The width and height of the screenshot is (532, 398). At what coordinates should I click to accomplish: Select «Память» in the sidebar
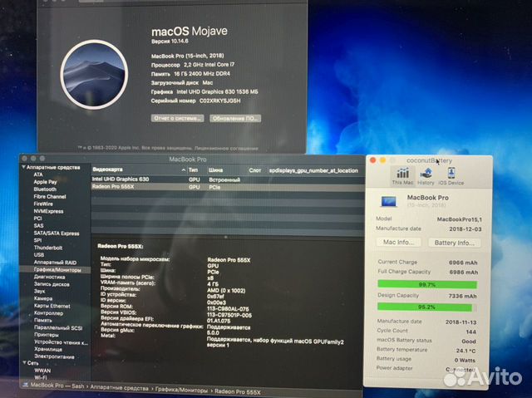tap(42, 321)
